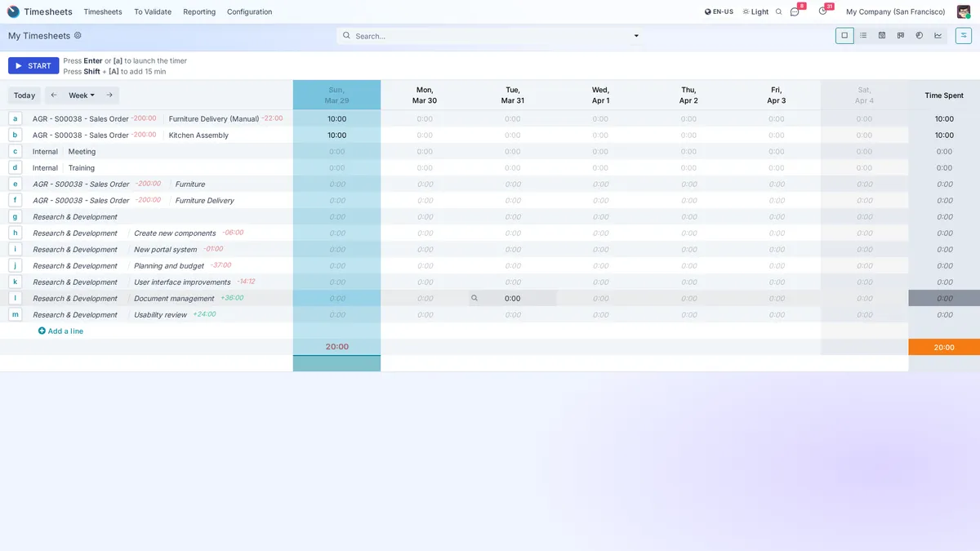980x551 pixels.
Task: Select the currently active grid view
Action: pyautogui.click(x=844, y=35)
